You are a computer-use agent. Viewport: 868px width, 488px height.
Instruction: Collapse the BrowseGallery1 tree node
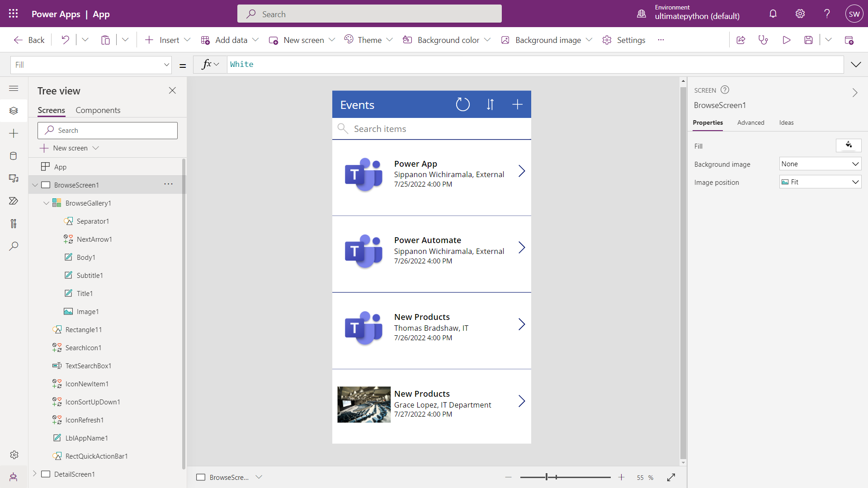(46, 203)
